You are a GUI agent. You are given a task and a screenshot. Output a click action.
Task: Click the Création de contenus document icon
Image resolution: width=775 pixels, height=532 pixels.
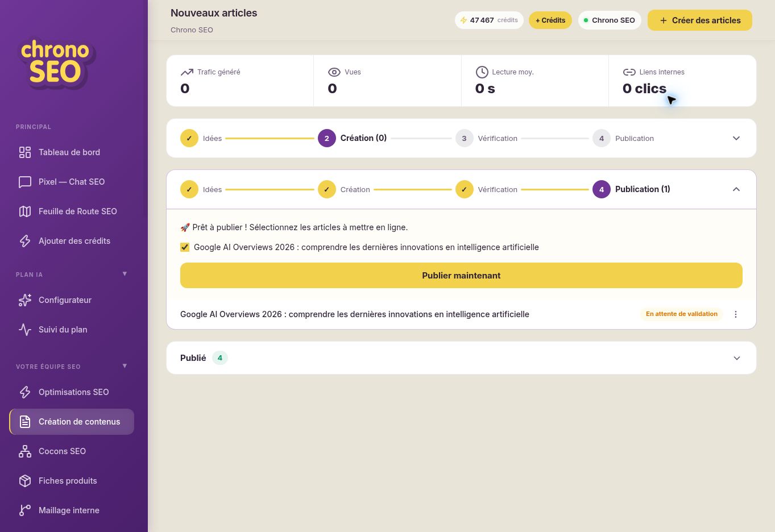click(25, 422)
